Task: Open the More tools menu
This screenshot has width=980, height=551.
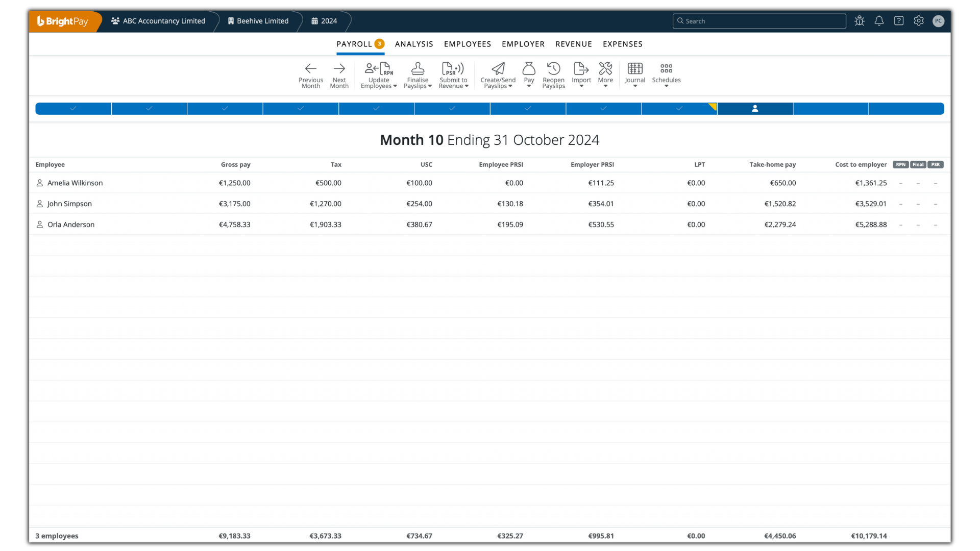Action: pyautogui.click(x=605, y=75)
